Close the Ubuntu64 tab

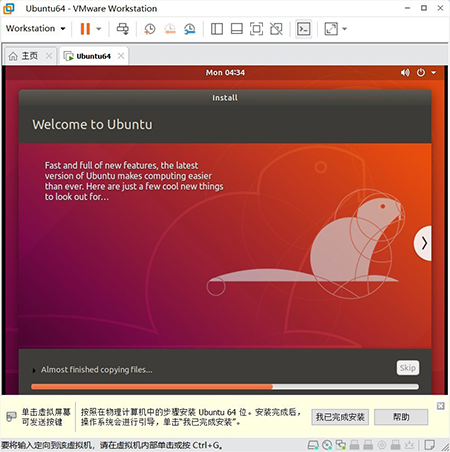pyautogui.click(x=121, y=56)
